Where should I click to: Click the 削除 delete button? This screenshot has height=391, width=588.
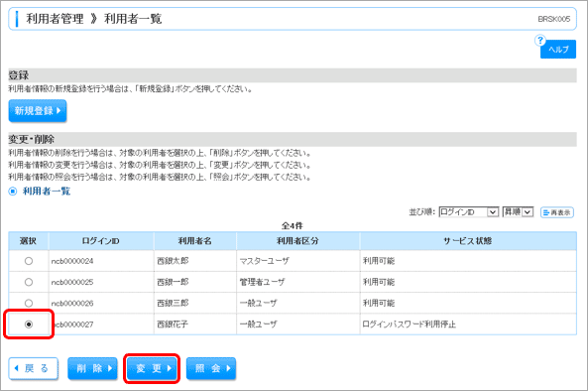(92, 368)
